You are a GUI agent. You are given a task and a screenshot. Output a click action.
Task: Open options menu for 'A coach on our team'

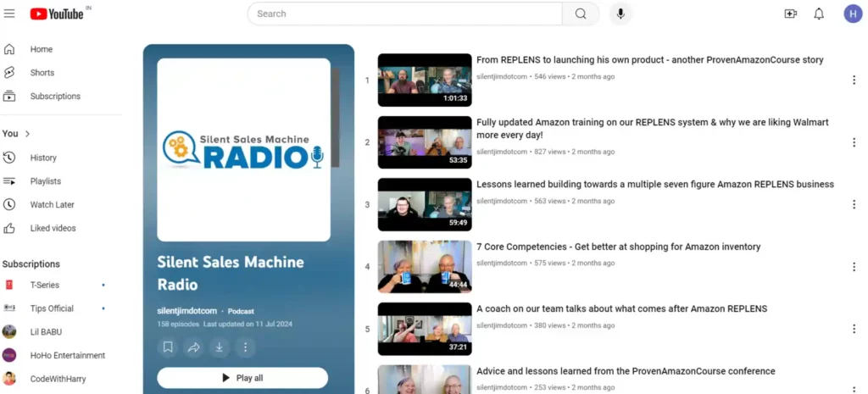tap(854, 329)
